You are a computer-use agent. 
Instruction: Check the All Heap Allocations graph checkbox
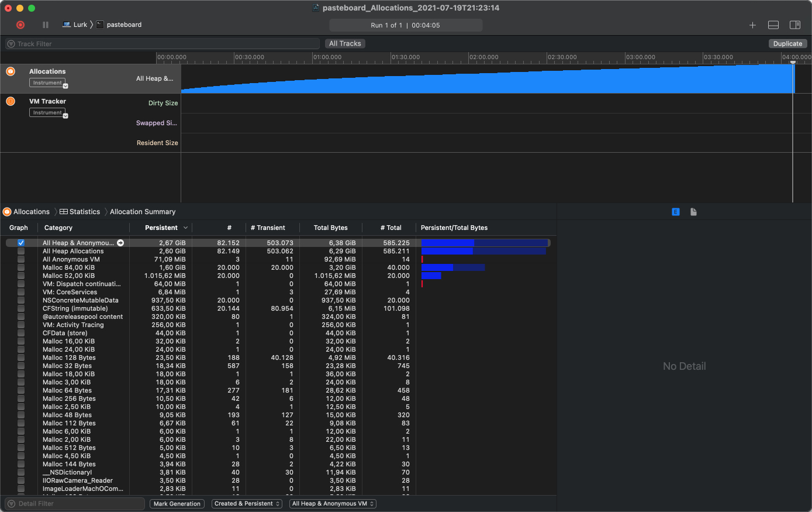pos(21,251)
